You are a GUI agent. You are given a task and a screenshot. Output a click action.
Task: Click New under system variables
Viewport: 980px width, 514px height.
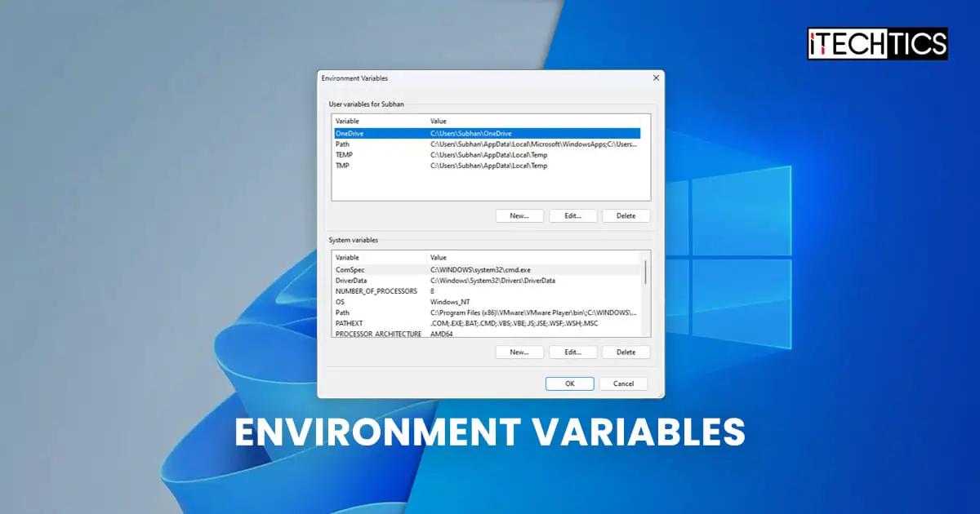[519, 352]
